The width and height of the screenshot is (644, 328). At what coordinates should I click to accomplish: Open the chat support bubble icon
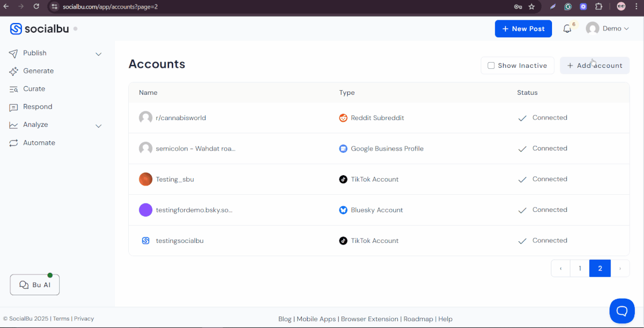click(622, 311)
